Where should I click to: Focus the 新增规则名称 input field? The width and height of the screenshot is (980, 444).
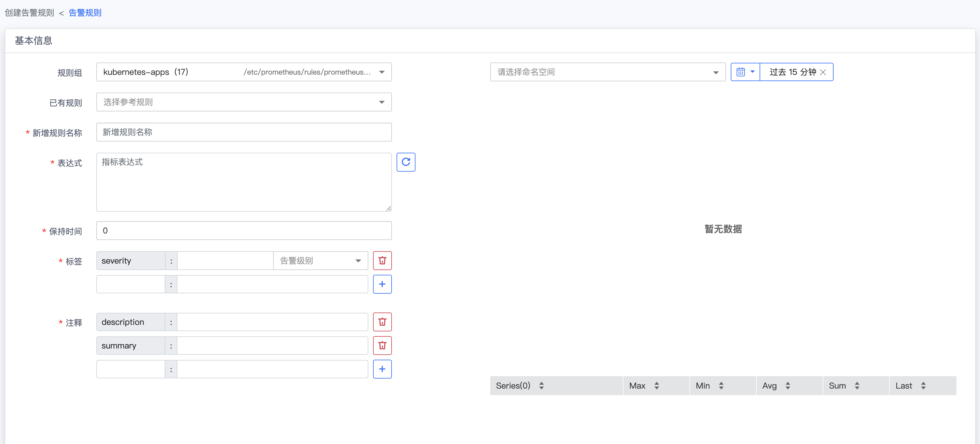[x=244, y=132]
